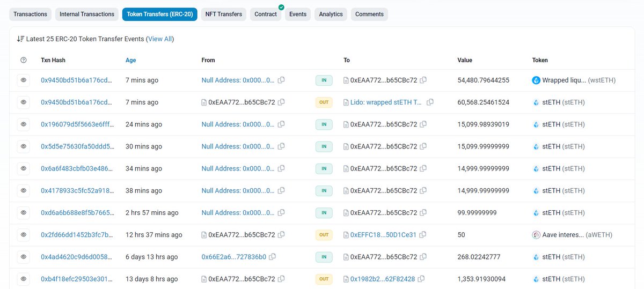Open Aave interes... (aWETH) token
The height and width of the screenshot is (289, 644).
point(577,235)
